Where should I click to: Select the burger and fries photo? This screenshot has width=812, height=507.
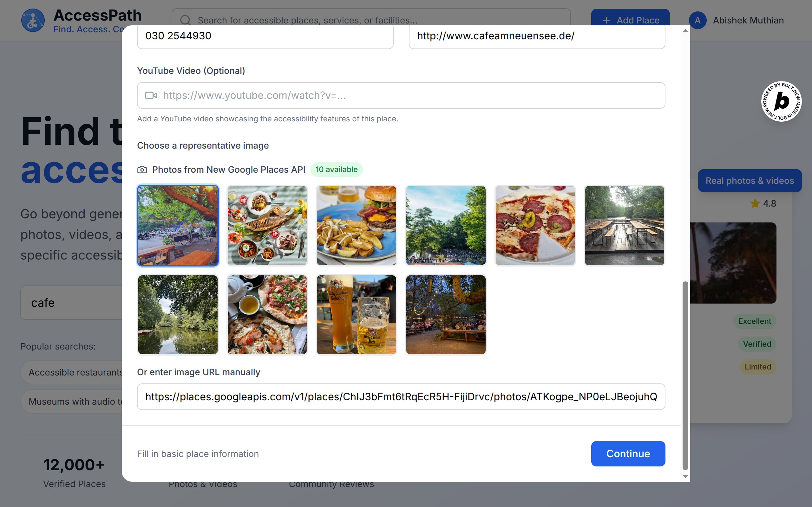pyautogui.click(x=356, y=225)
